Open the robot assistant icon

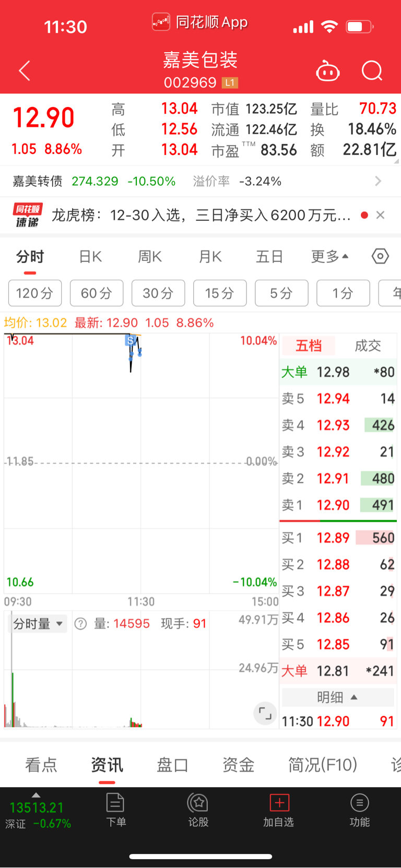point(328,71)
